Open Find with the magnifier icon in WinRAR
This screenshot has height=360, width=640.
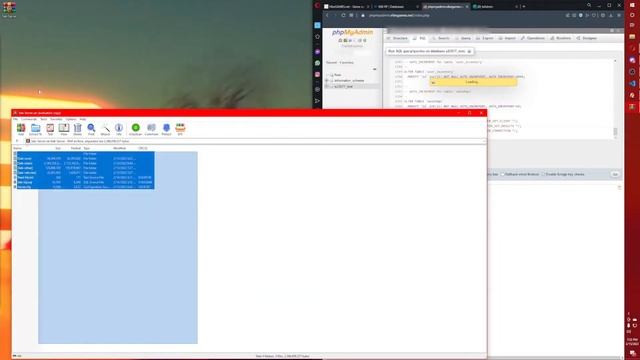tap(91, 129)
